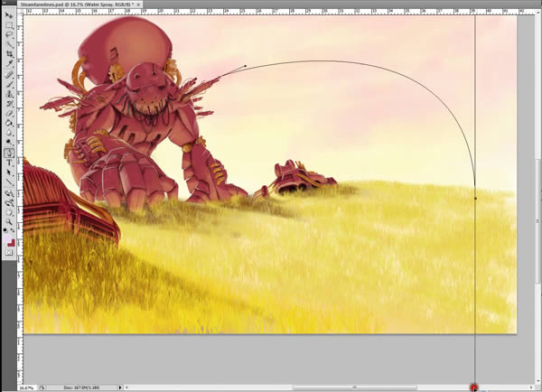Select the Eraser tool
Screen dimensions: 542x392
coord(9,113)
